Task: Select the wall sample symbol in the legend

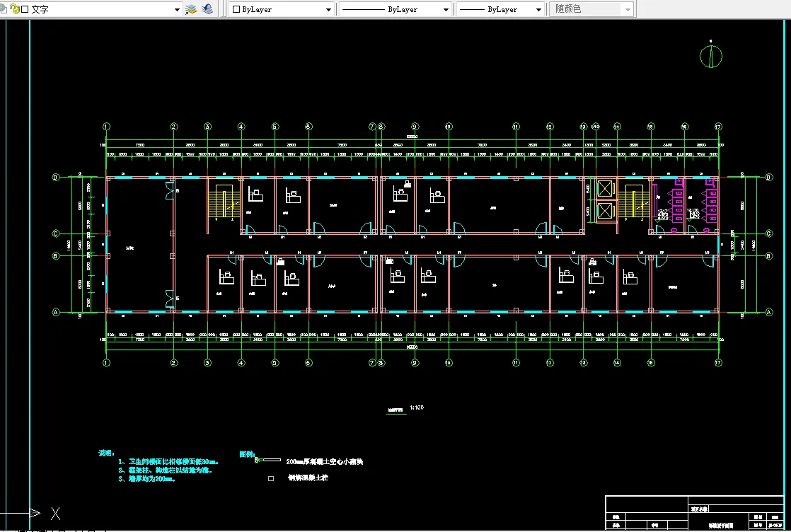Action: (x=268, y=460)
